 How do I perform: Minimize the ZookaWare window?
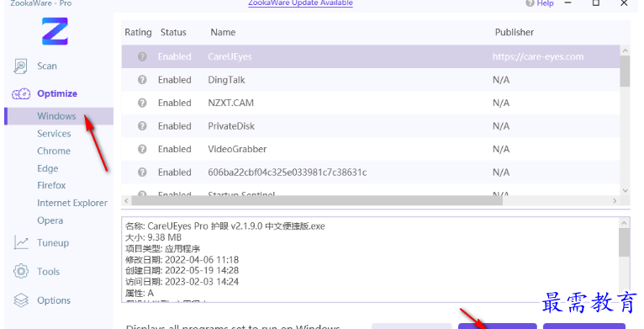coord(568,3)
